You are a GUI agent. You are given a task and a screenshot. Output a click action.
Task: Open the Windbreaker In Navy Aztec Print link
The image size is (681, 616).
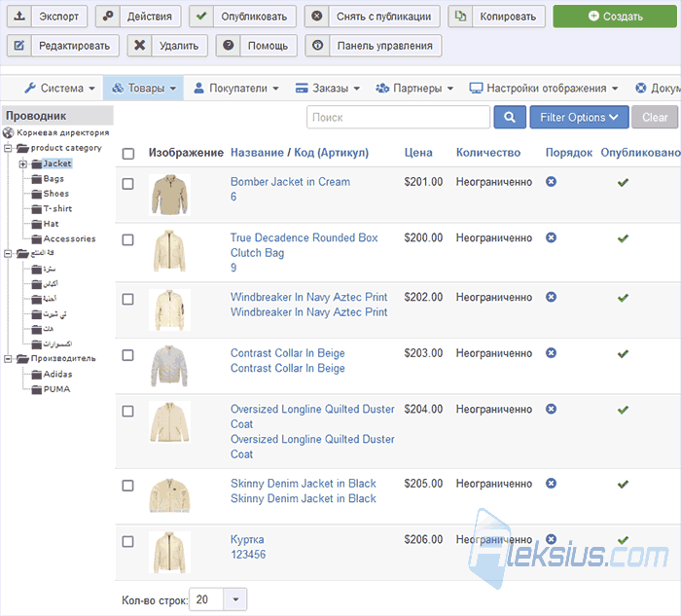point(308,297)
